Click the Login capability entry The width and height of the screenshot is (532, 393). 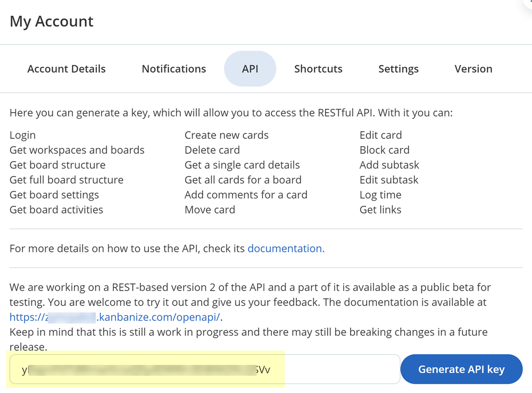click(22, 135)
